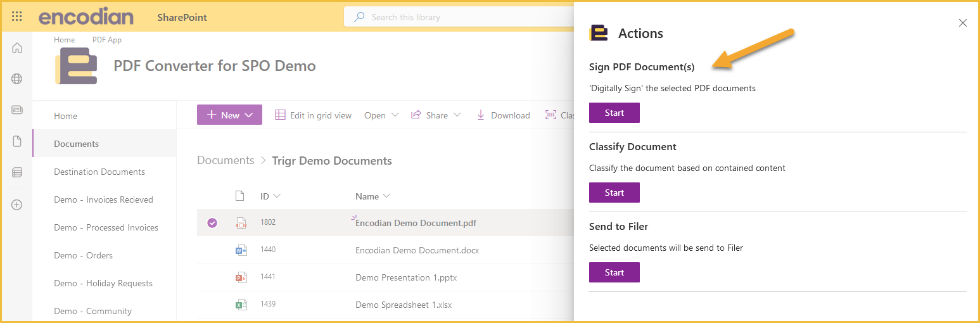Open Encodian Demo Document.pdf
The height and width of the screenshot is (323, 980).
coord(416,223)
